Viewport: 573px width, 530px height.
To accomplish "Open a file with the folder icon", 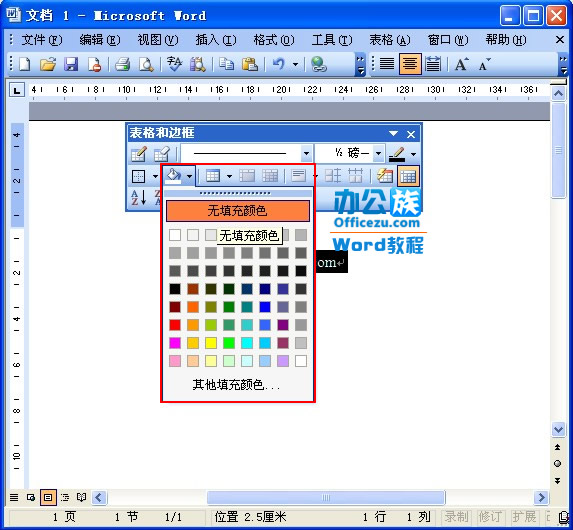I will click(x=48, y=64).
